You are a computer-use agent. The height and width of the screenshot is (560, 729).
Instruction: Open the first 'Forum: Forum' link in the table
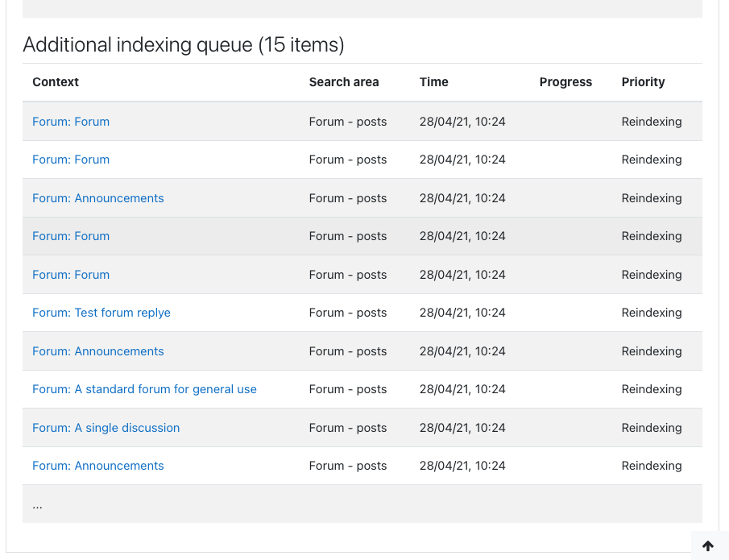click(x=71, y=122)
